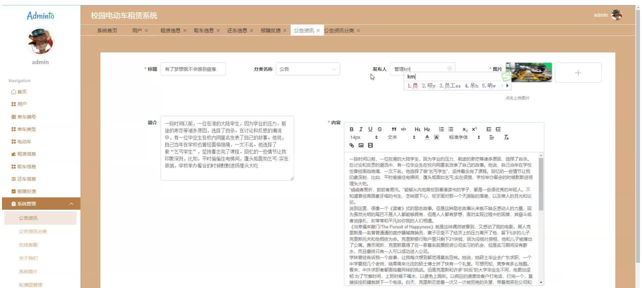The image size is (644, 288).
Task: Switch to the 取车信息 tab
Action: click(x=204, y=31)
